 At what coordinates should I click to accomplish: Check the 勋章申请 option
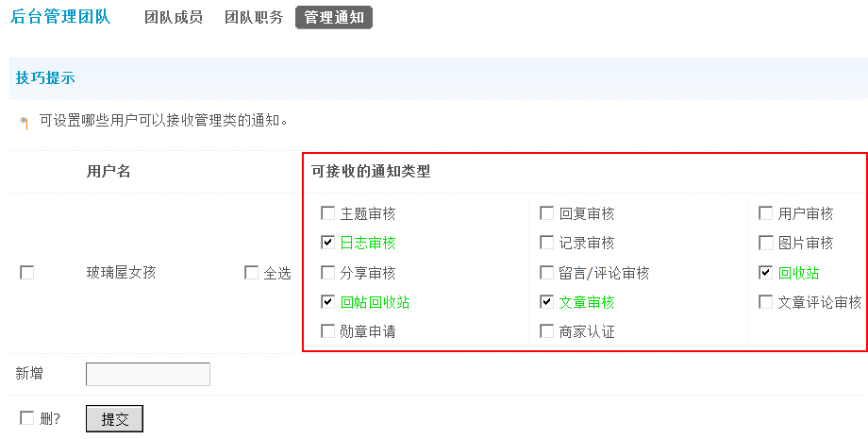pyautogui.click(x=328, y=331)
